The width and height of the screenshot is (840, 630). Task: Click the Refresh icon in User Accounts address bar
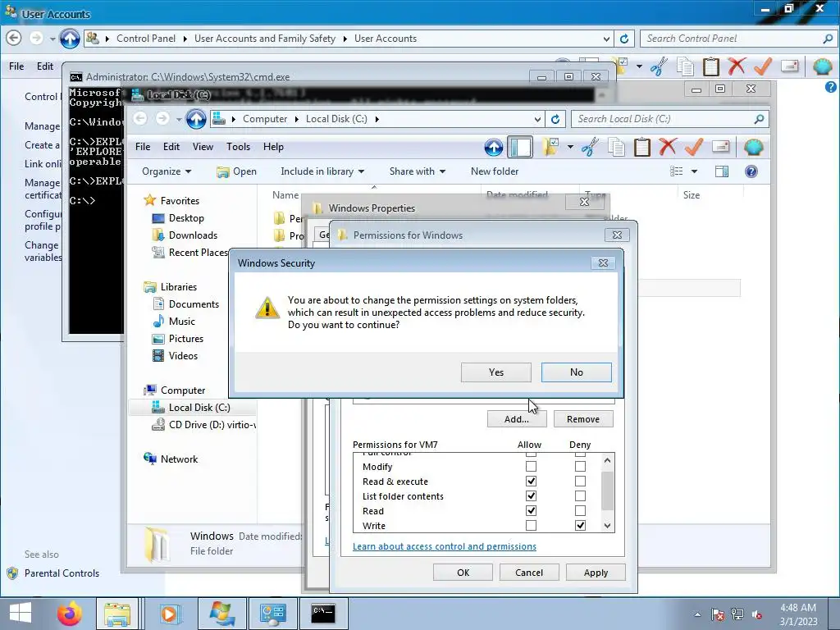point(624,39)
